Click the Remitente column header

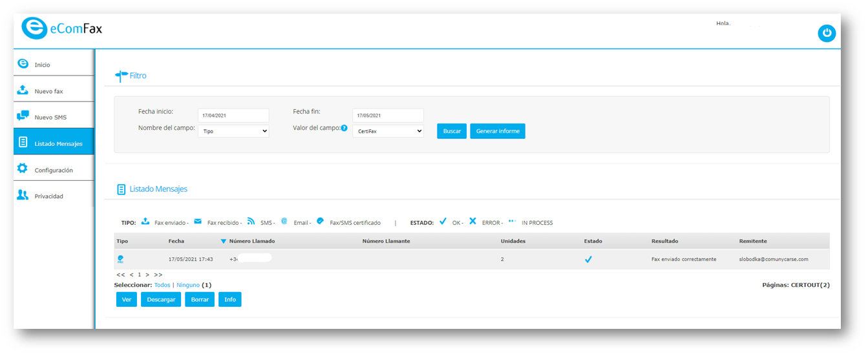click(753, 241)
